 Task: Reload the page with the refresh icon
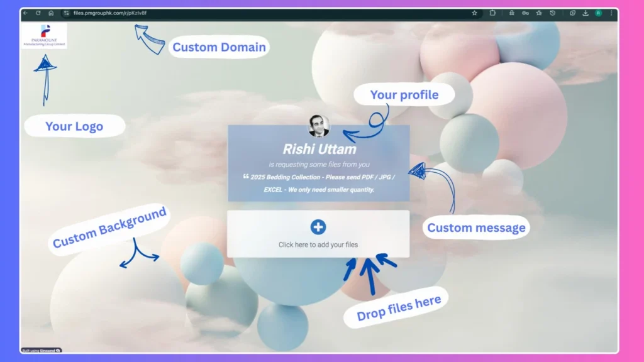click(38, 13)
